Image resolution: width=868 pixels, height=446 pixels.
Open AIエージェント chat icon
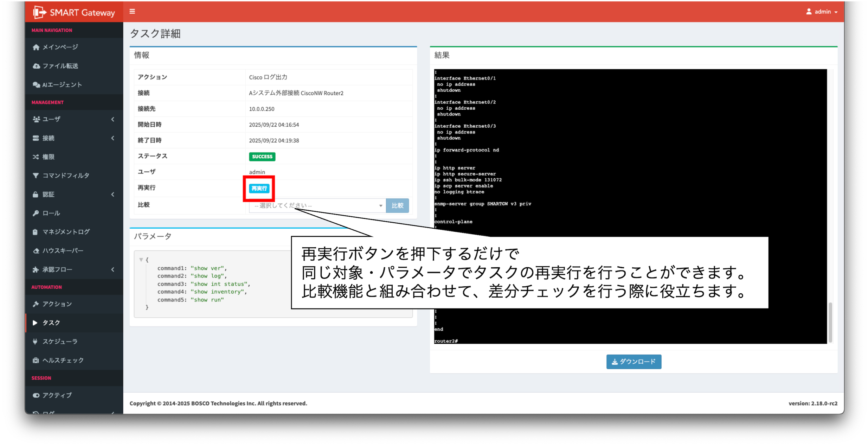(x=36, y=85)
